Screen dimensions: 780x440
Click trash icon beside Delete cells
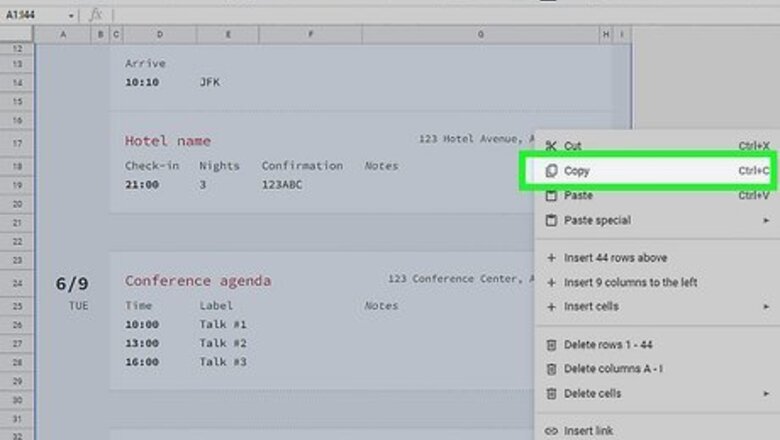[551, 394]
